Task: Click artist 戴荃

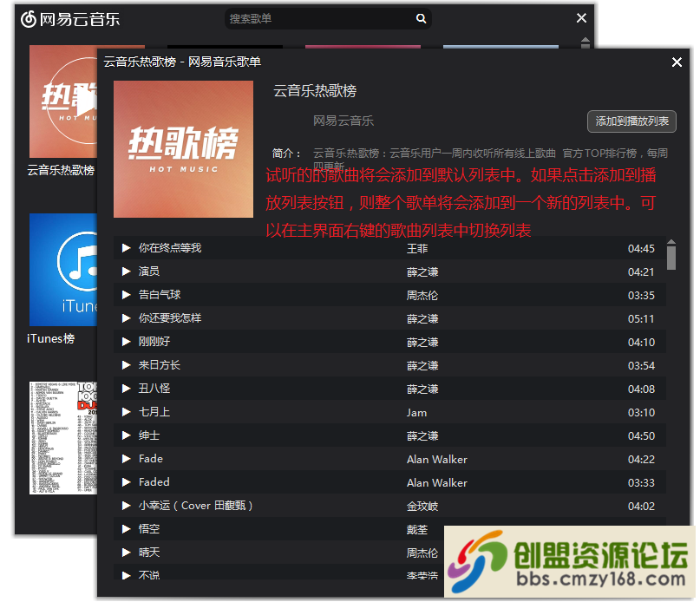Action: [417, 530]
